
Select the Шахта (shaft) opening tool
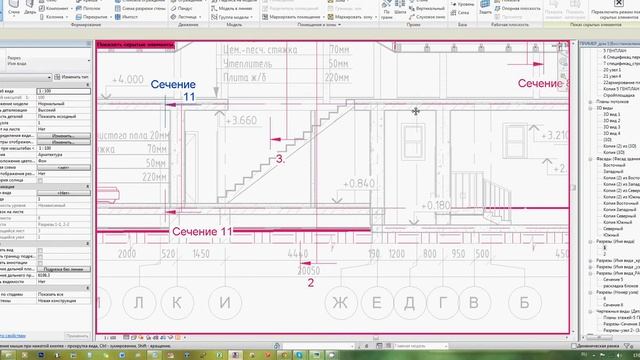400,8
